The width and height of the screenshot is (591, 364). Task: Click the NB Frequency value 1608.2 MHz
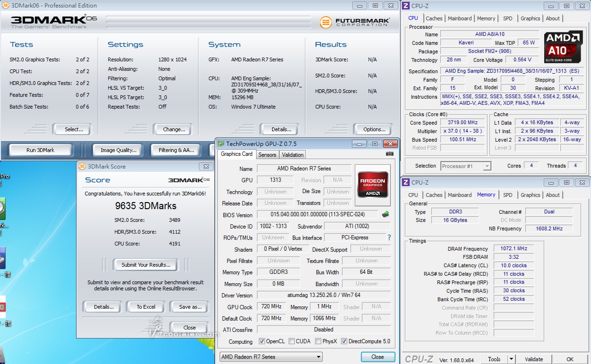[x=548, y=229]
